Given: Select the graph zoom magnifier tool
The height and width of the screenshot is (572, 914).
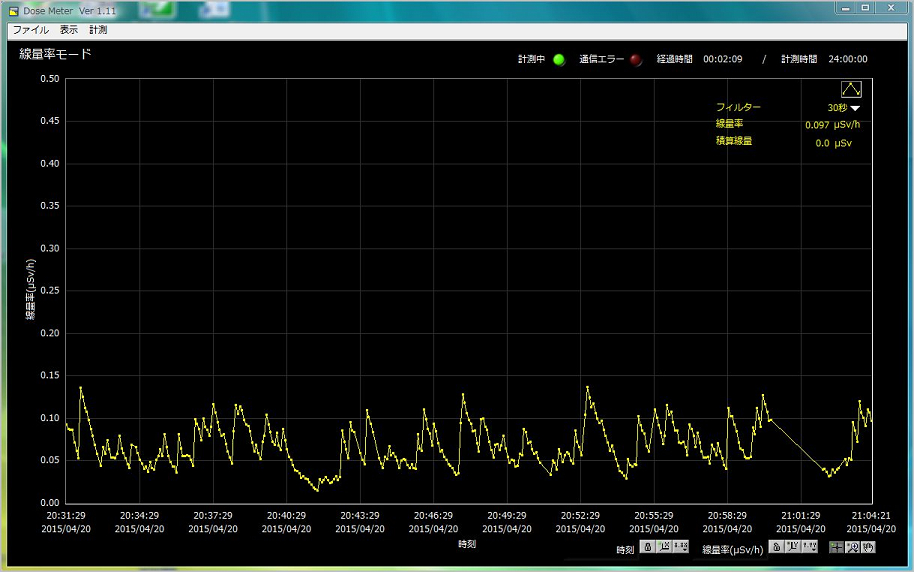Looking at the screenshot, I should pos(853,547).
